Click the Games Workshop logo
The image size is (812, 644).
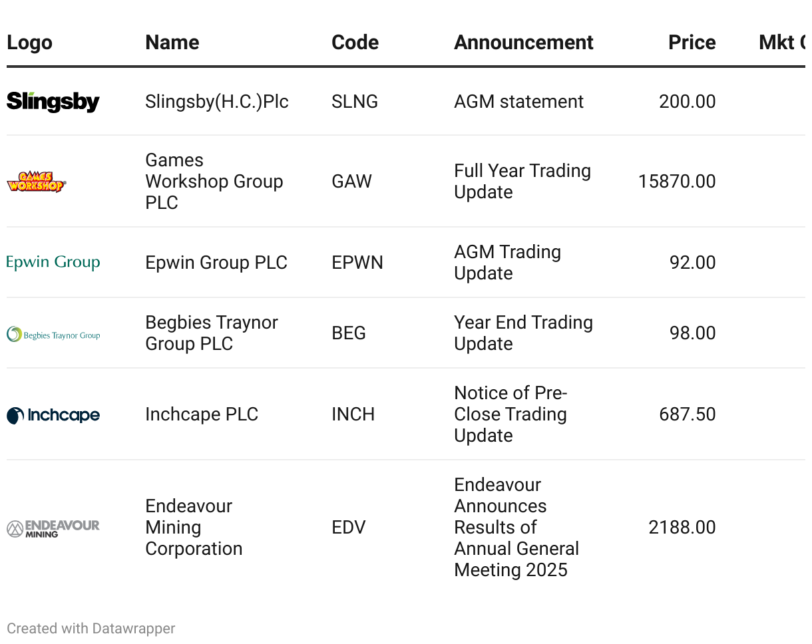pyautogui.click(x=37, y=182)
